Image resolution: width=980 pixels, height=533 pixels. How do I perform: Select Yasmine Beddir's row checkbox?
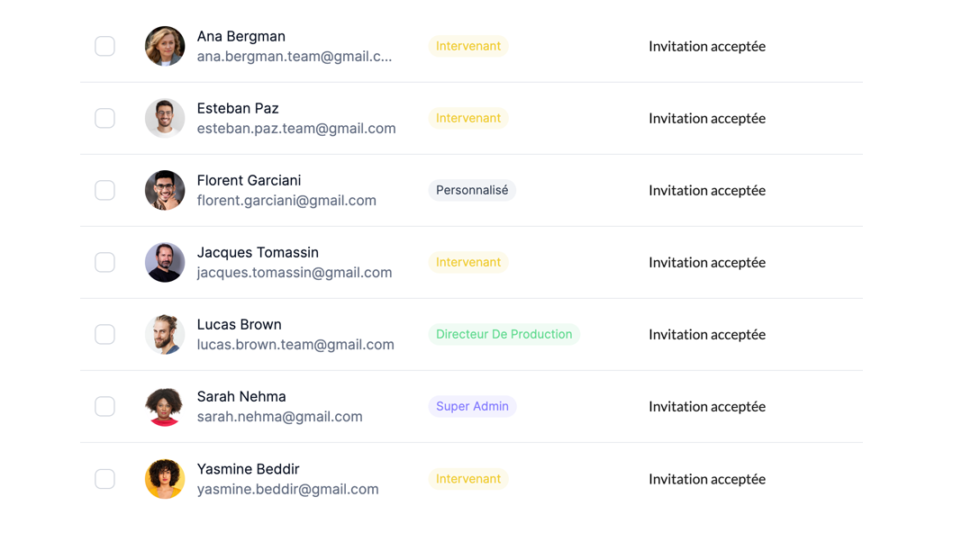tap(105, 479)
